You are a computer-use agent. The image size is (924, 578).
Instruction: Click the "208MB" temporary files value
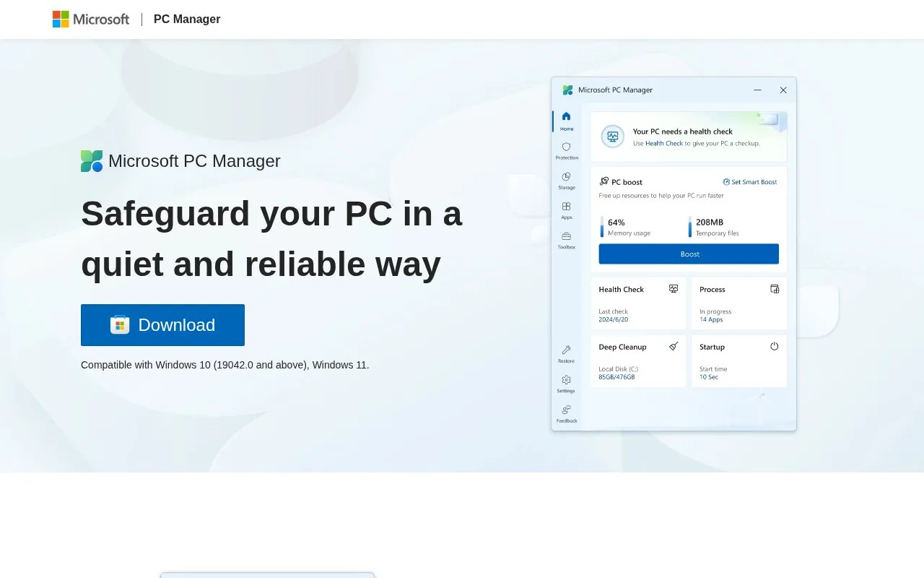(x=710, y=223)
